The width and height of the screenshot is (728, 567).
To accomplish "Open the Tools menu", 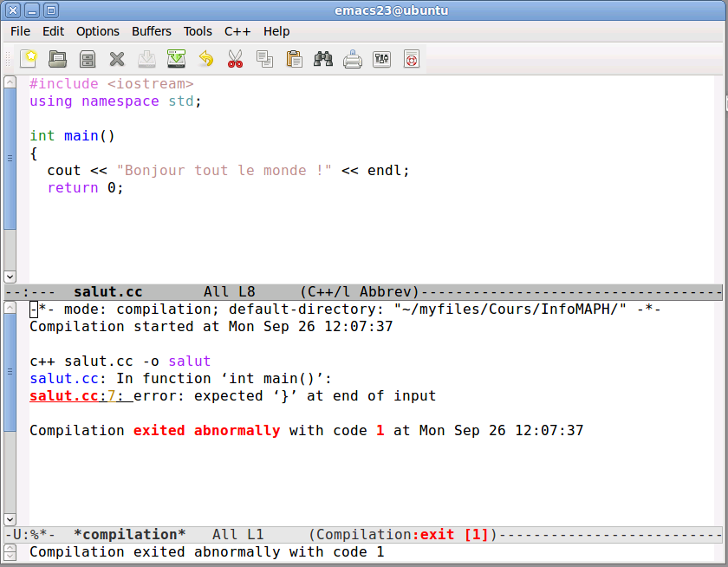I will [x=198, y=31].
